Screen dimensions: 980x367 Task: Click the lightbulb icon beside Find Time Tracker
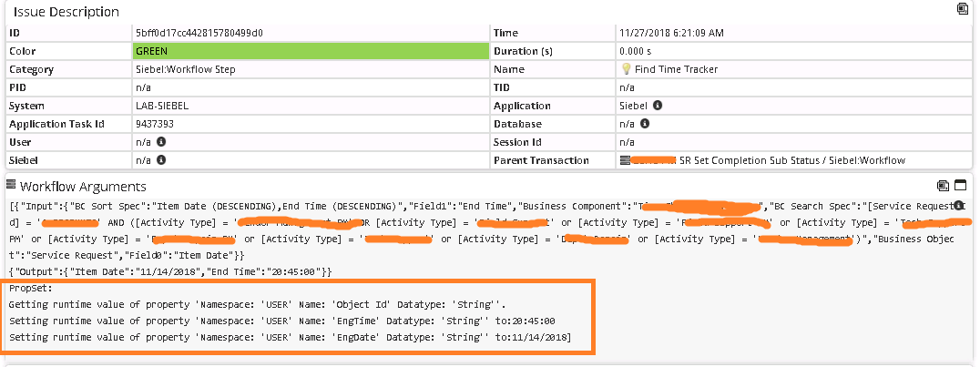627,69
